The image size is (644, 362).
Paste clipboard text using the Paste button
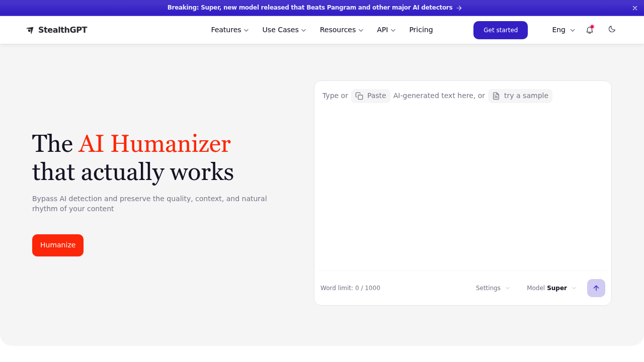(x=371, y=96)
